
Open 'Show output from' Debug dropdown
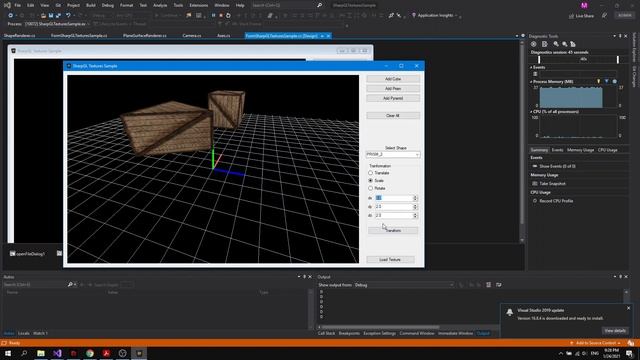pyautogui.click(x=404, y=285)
